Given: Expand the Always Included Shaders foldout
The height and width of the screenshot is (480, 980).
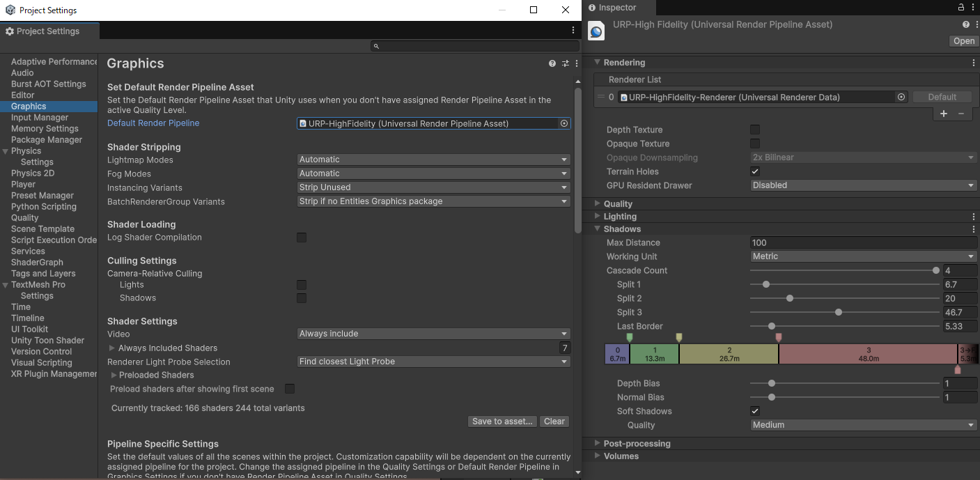Looking at the screenshot, I should tap(112, 348).
